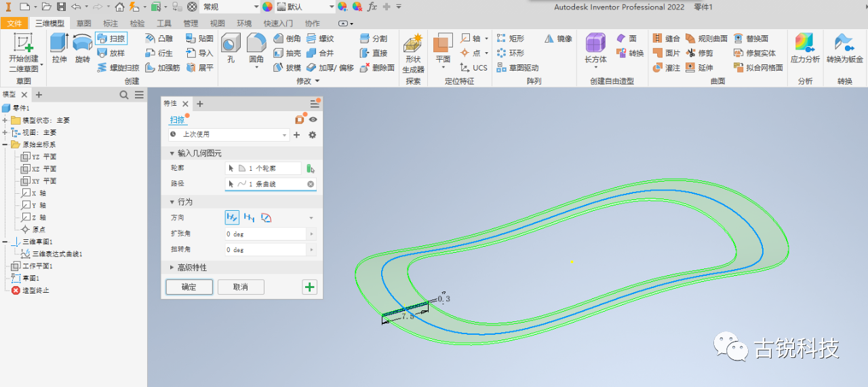Select the follow-path direction option
Viewport: 868px width, 387px height.
coord(232,218)
